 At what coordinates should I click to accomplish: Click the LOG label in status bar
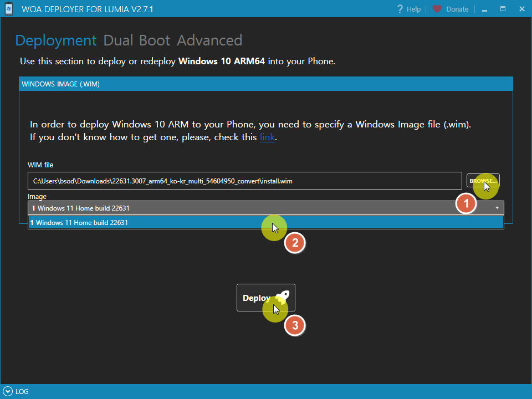click(22, 392)
